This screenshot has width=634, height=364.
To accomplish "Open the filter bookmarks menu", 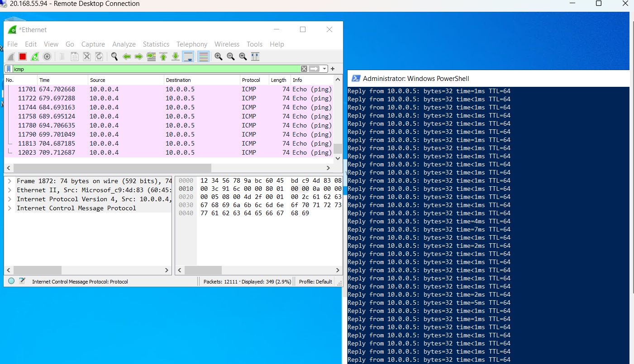I will click(x=10, y=69).
